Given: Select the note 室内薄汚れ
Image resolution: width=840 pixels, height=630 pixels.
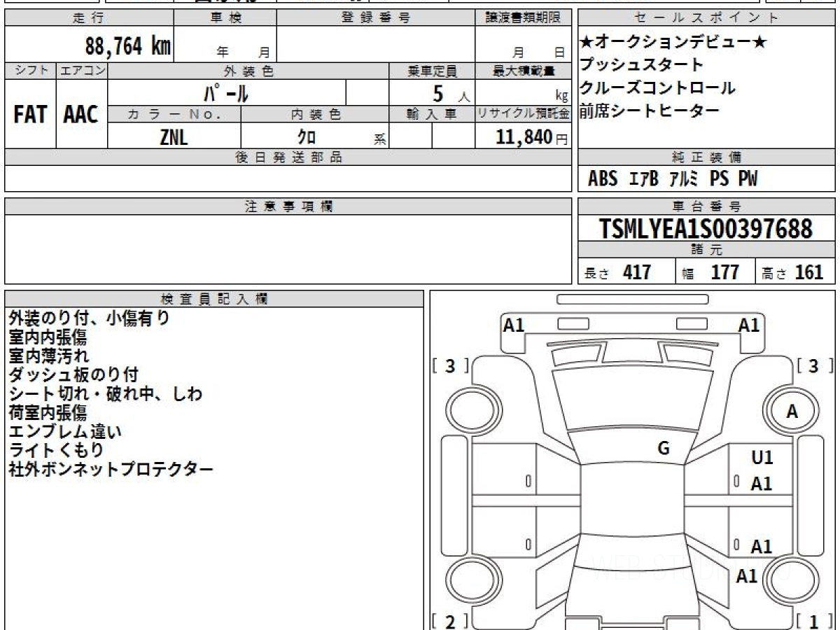Looking at the screenshot, I should pos(48,356).
